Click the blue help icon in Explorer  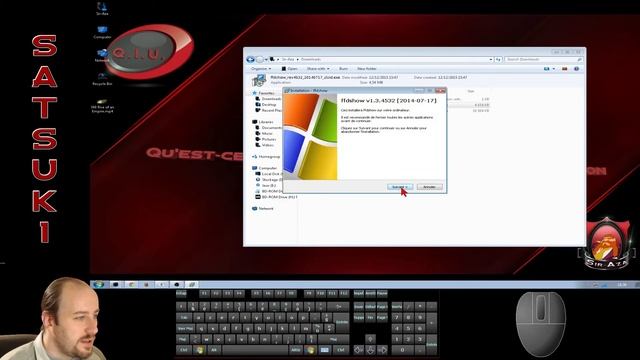(x=576, y=69)
